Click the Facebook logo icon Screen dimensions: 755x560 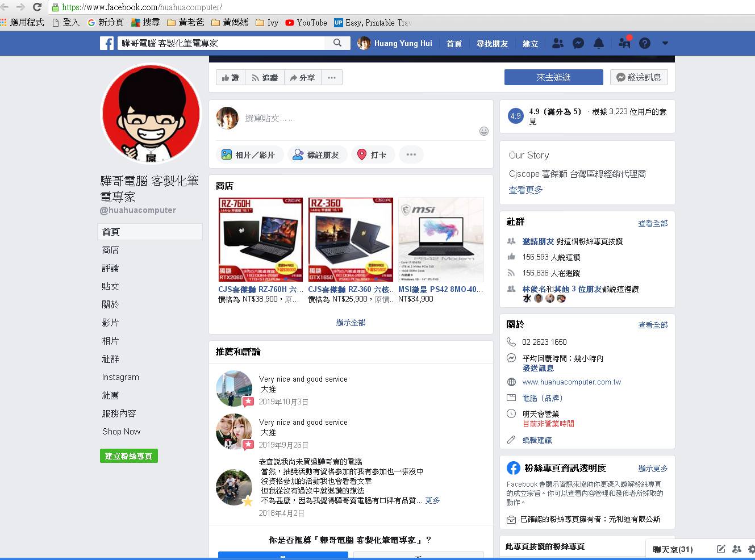click(107, 43)
